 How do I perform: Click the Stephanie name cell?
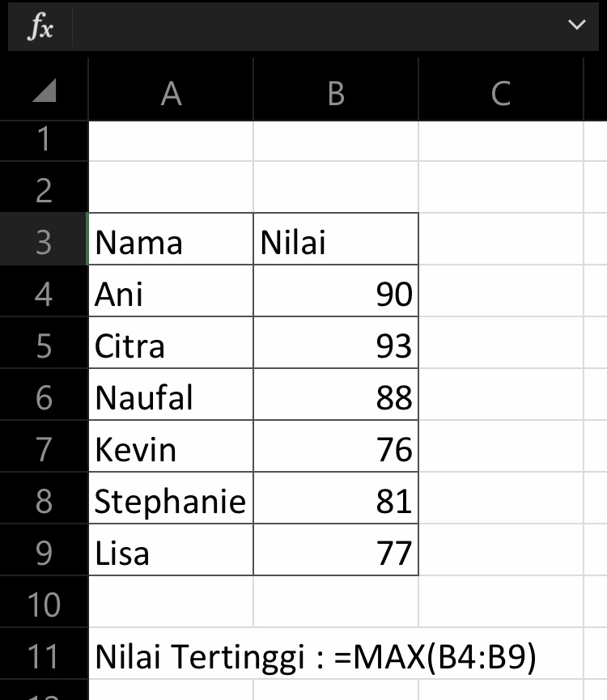(171, 501)
